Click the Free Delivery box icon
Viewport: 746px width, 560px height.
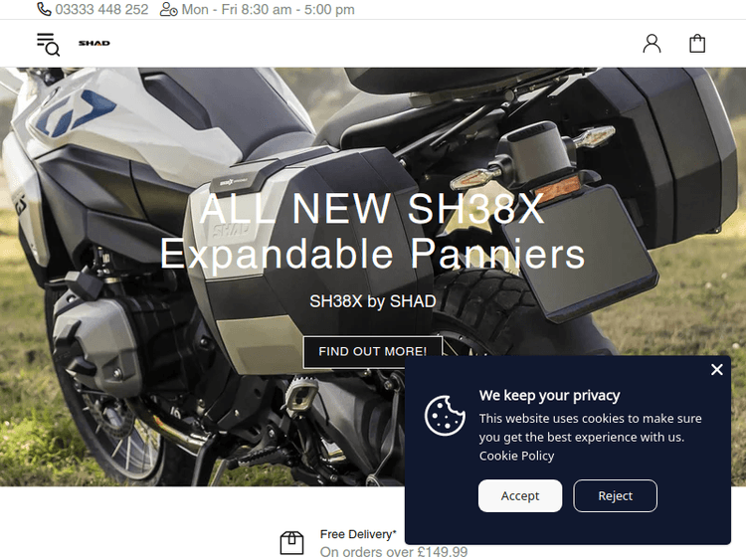(x=291, y=542)
